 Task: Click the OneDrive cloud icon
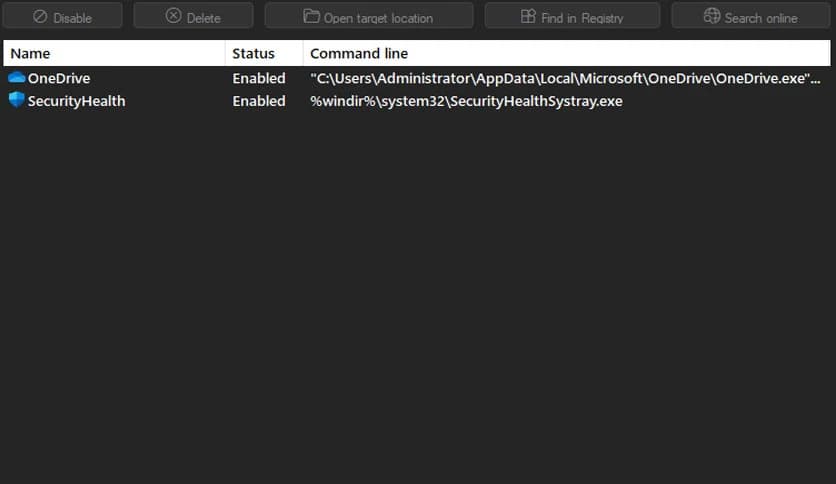point(16,78)
